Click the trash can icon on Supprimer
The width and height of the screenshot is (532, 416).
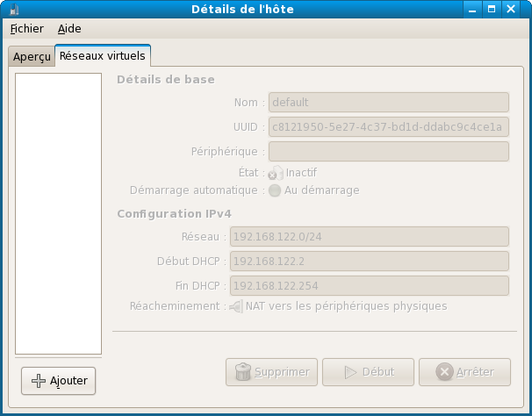(x=243, y=372)
